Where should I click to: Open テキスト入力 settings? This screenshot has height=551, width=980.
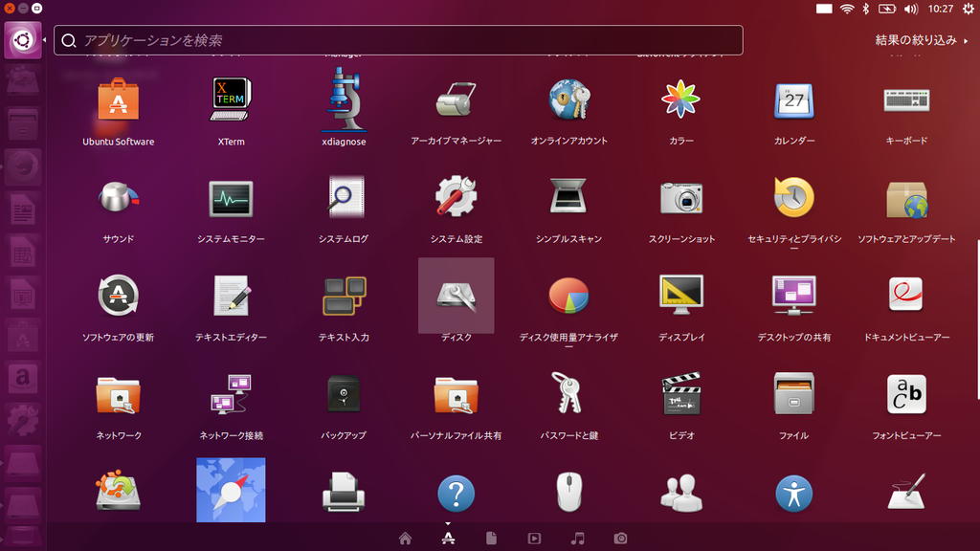pyautogui.click(x=344, y=297)
